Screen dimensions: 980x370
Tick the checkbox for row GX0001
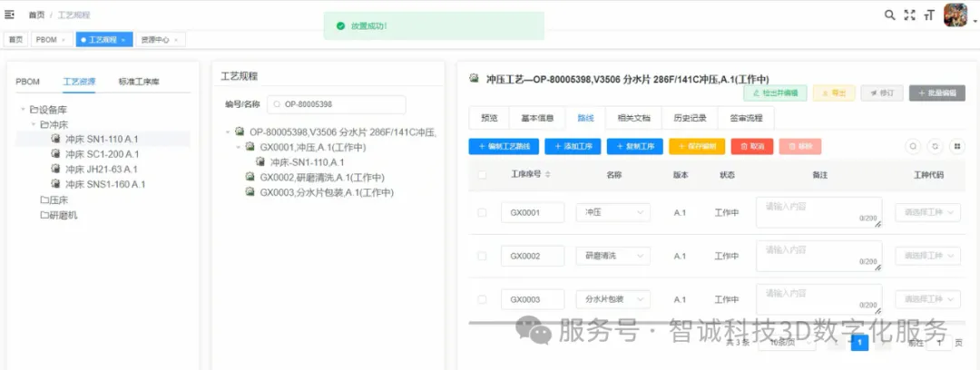(x=482, y=212)
